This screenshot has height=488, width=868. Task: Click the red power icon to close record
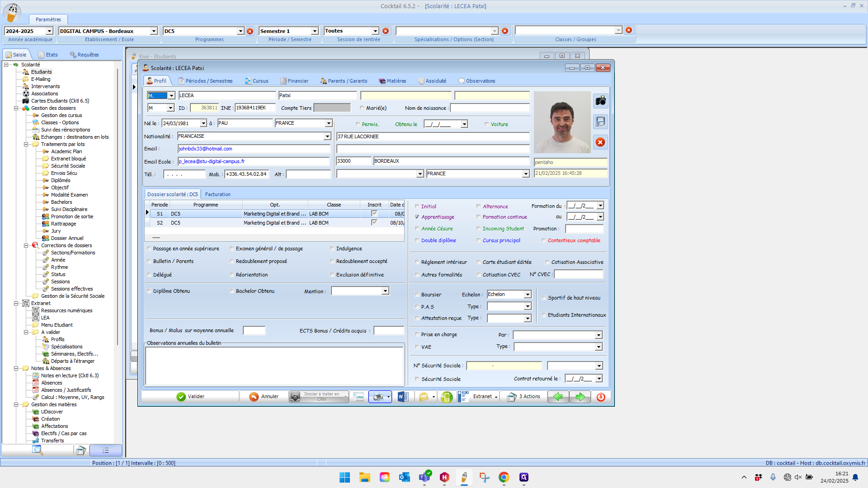[601, 397]
